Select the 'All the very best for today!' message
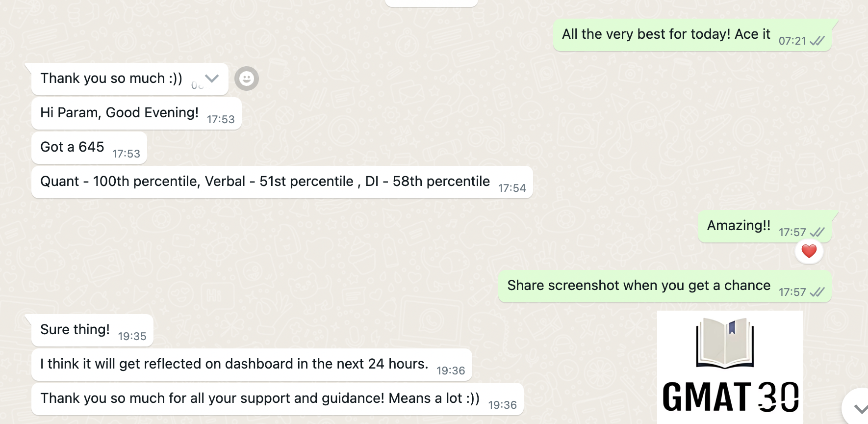Viewport: 868px width, 424px height. tap(666, 34)
